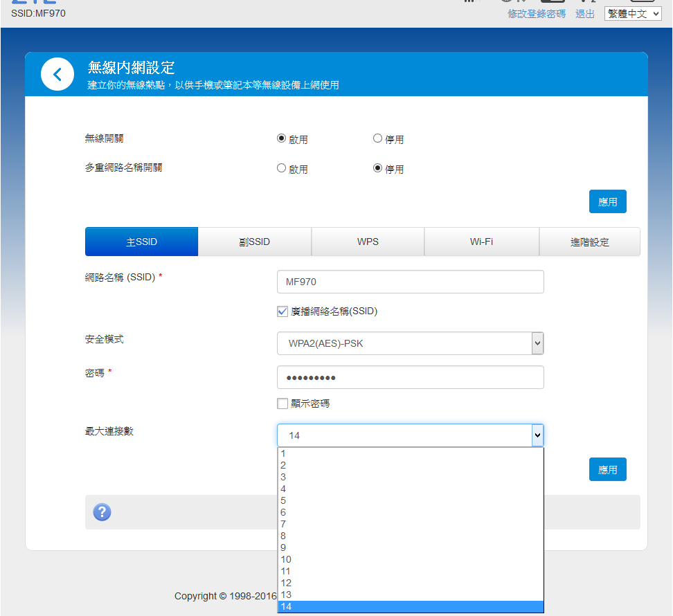Click the back arrow icon
Screen dimensions: 673x616
pyautogui.click(x=57, y=75)
